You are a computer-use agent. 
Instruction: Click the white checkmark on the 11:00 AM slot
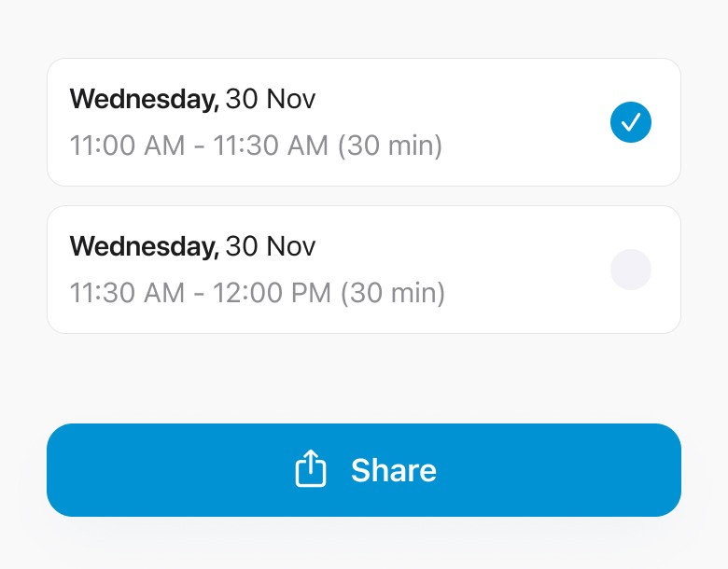tap(631, 121)
